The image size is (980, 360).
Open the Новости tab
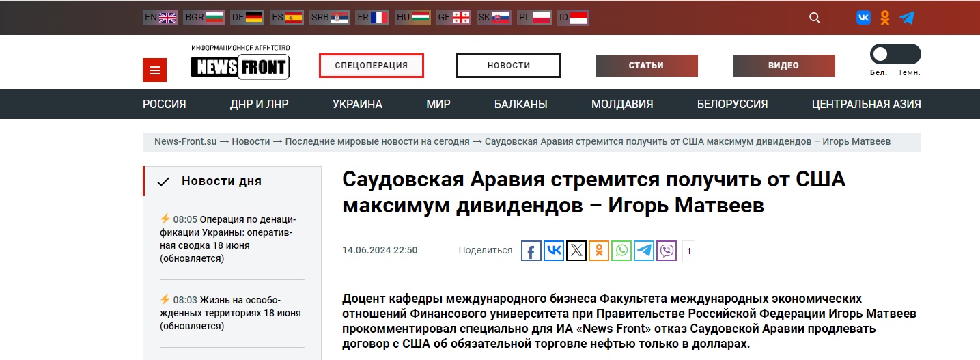[x=508, y=66]
